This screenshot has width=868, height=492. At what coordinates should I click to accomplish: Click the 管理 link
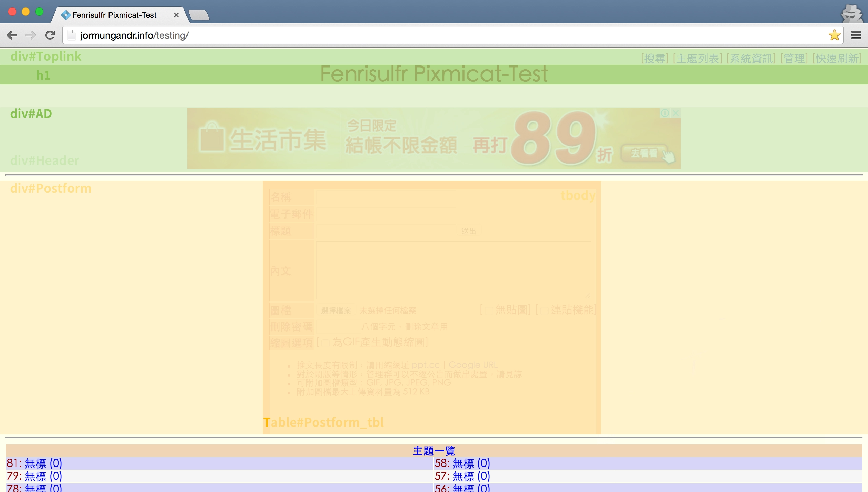click(x=794, y=58)
